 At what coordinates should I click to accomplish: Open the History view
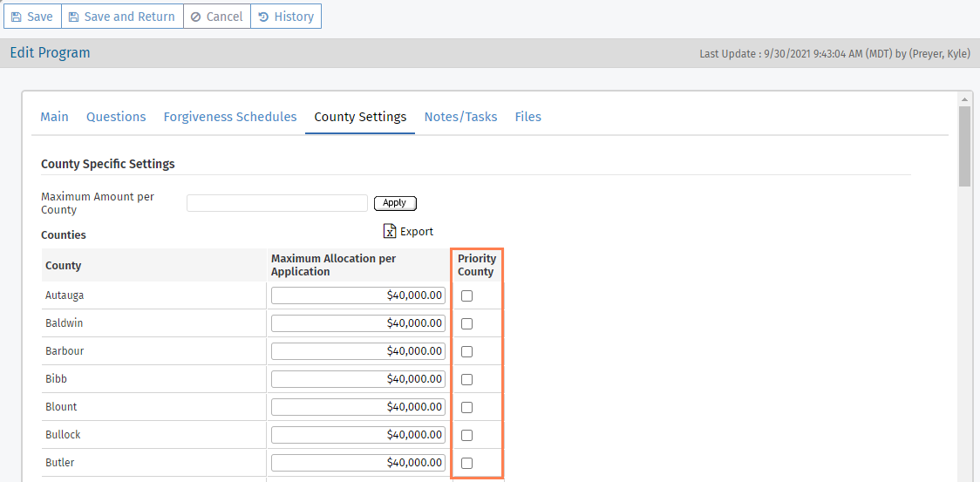click(x=286, y=17)
